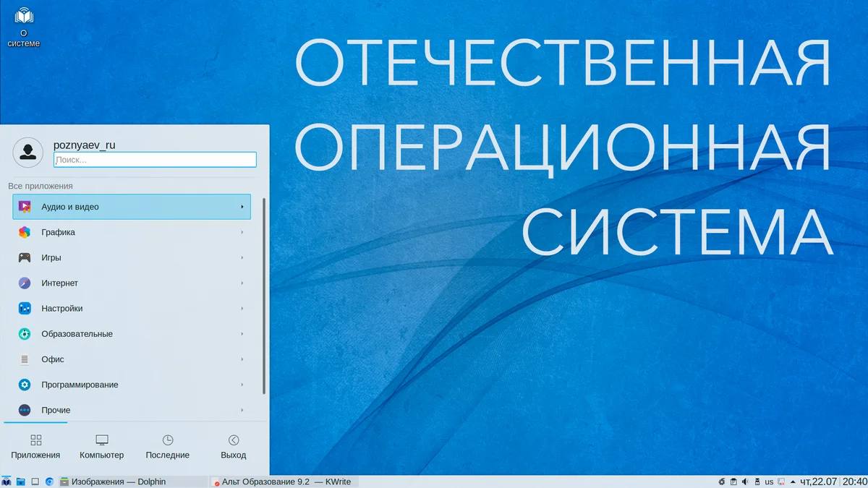Open the 'Настройки' category
The image size is (868, 488).
click(x=132, y=309)
